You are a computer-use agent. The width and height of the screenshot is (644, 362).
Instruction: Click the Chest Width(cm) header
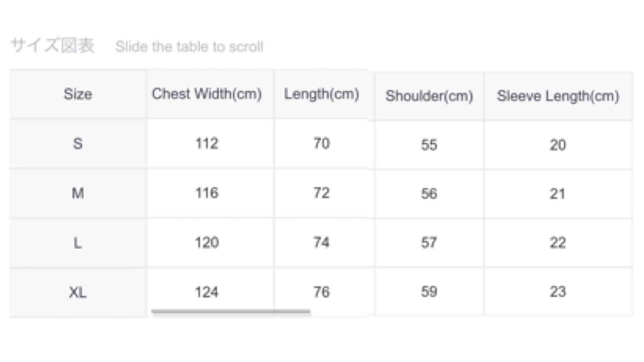pos(207,94)
